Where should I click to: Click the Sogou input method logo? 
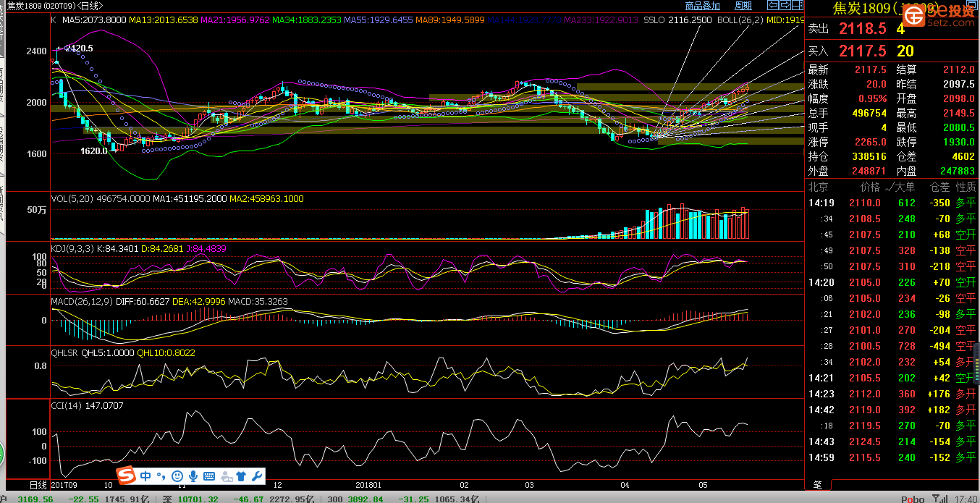(127, 476)
